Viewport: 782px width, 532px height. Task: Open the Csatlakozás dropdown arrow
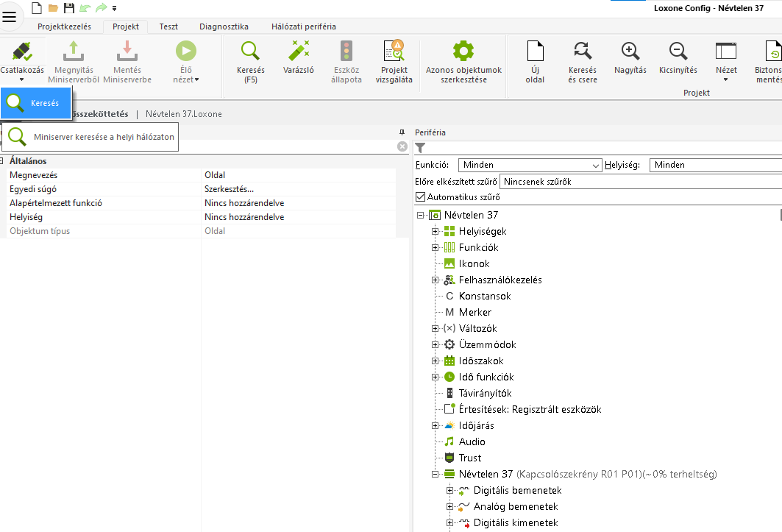coord(21,80)
